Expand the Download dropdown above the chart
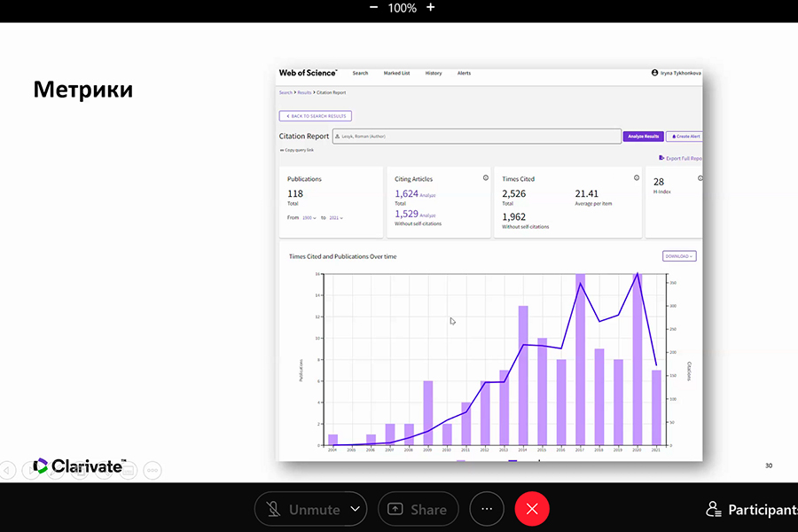798x532 pixels. [x=679, y=256]
